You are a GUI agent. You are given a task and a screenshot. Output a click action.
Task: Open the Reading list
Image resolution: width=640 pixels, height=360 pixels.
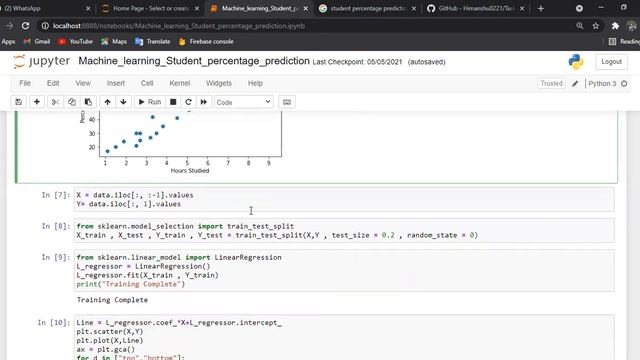click(624, 42)
